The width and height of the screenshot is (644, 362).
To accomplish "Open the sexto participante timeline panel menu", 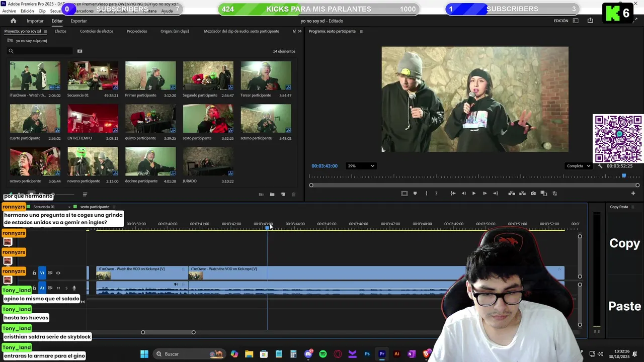I will 114,207.
